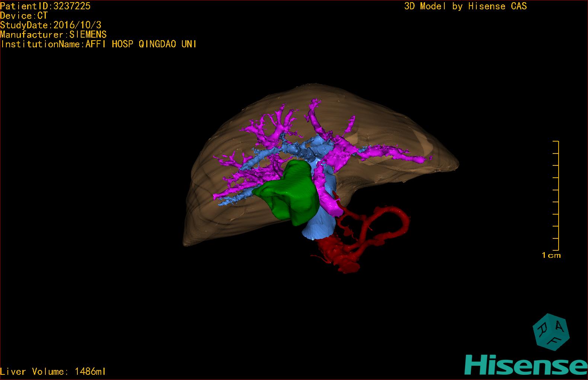Click the vertical scale ruler
This screenshot has width=588, height=380.
(x=556, y=196)
